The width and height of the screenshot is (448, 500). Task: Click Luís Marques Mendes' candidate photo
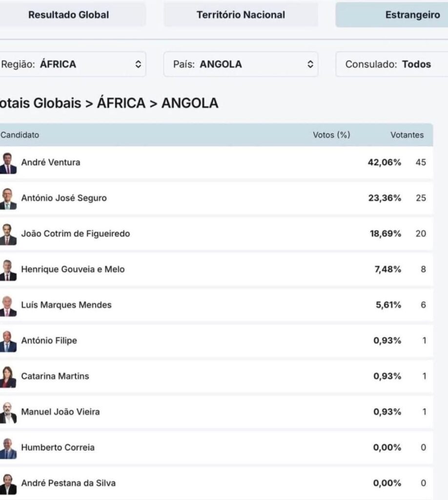pyautogui.click(x=8, y=306)
